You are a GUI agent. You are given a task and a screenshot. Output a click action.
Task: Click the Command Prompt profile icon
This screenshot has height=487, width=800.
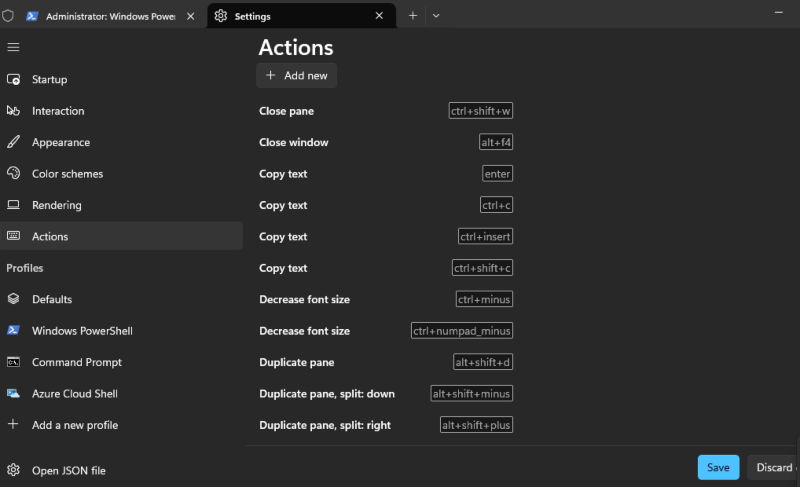(x=13, y=362)
